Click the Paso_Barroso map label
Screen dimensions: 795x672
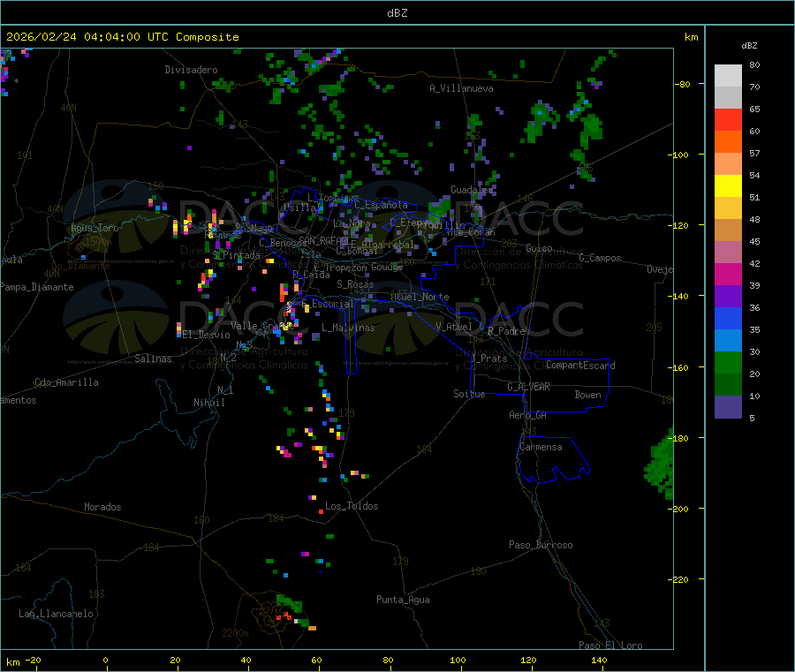541,545
